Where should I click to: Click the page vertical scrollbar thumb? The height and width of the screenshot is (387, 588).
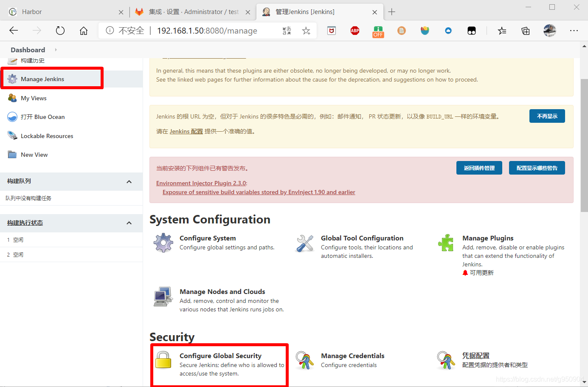(584, 146)
